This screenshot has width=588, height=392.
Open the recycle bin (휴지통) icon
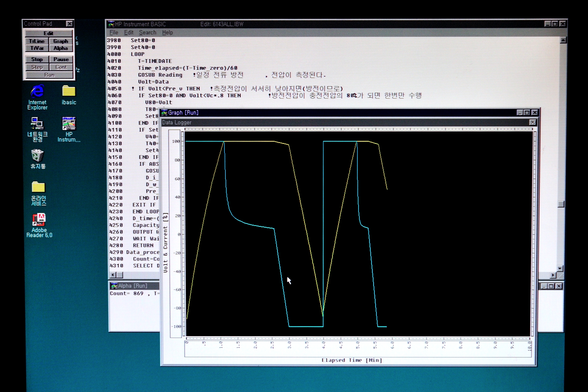[x=37, y=156]
